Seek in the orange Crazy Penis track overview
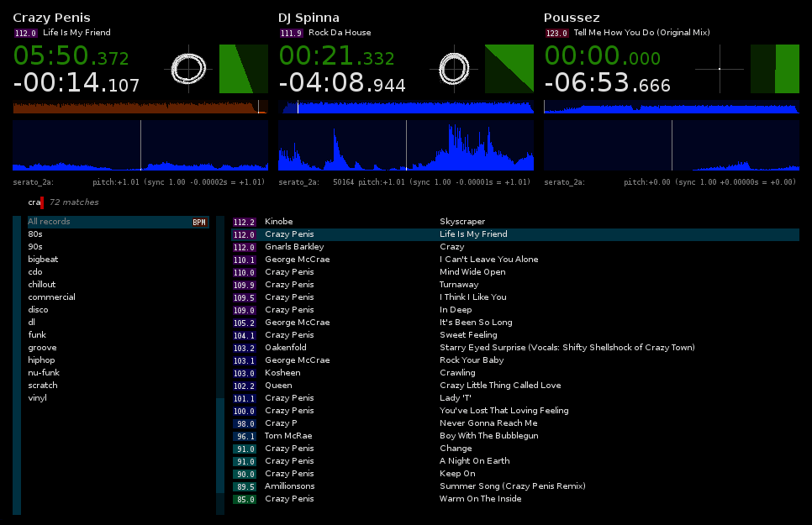Screen dimensions: 812x525 click(140, 108)
